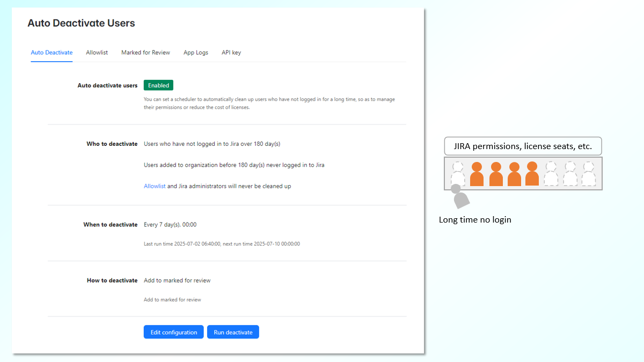Open the Marked for Review tab
The width and height of the screenshot is (644, 362).
(x=145, y=52)
